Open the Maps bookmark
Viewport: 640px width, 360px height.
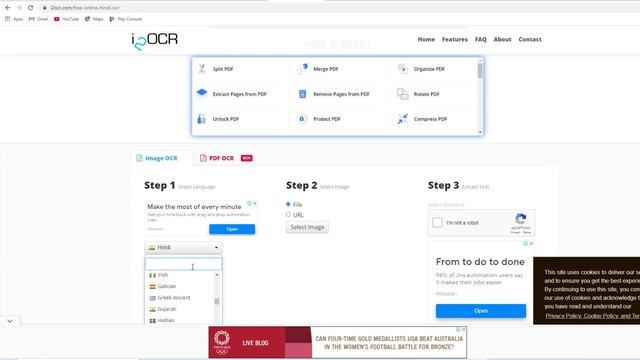point(94,19)
